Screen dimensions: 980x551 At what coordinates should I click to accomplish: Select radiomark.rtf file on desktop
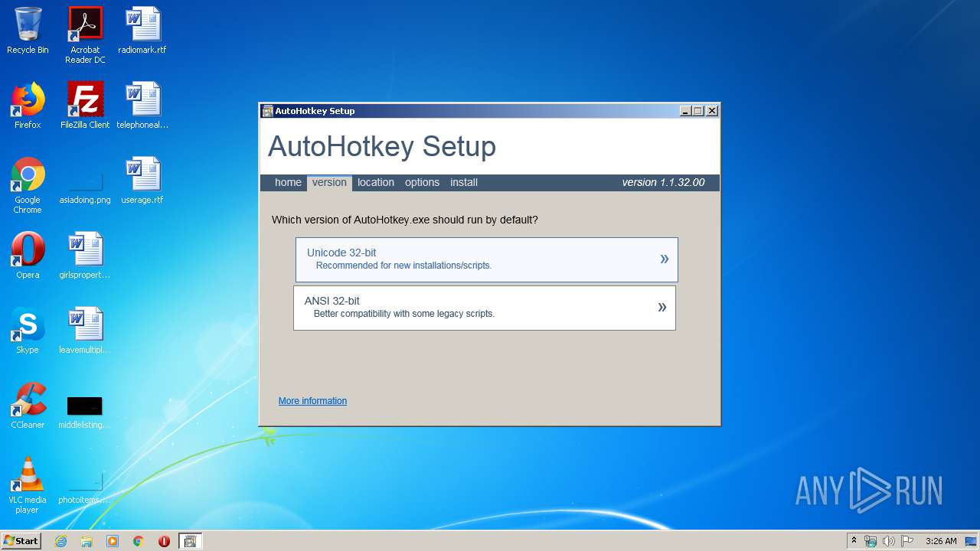coord(142,31)
